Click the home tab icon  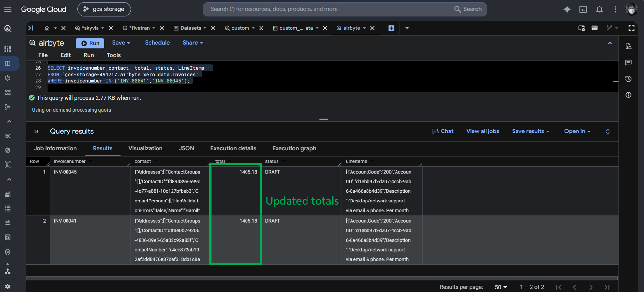tap(47, 28)
